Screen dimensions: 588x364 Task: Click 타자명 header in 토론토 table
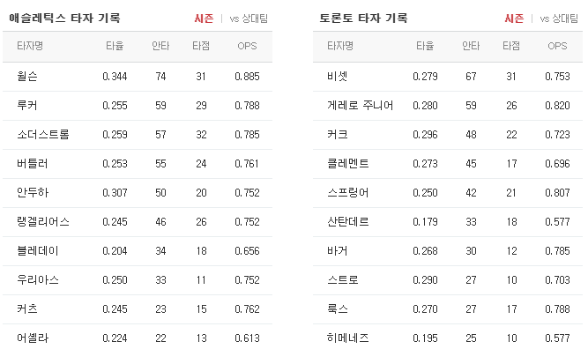point(340,46)
